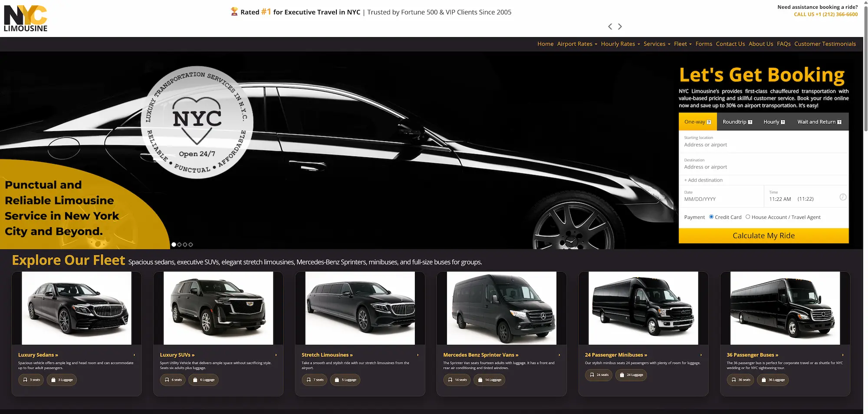The width and height of the screenshot is (868, 414).
Task: Click the next banner arrow icon
Action: coord(620,26)
